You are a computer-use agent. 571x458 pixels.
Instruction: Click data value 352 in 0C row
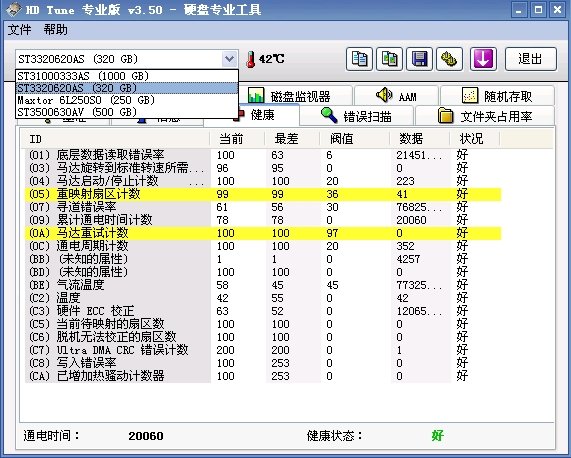coord(405,246)
